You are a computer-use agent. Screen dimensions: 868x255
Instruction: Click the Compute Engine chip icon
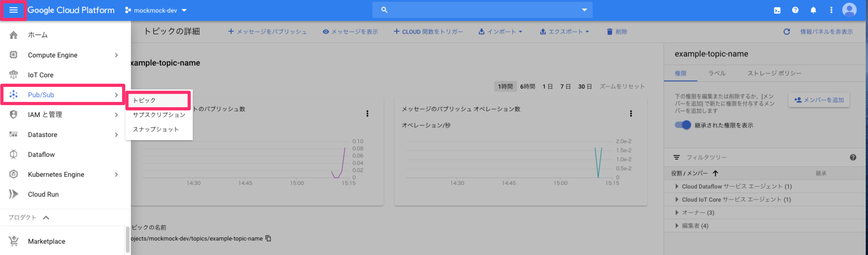[x=14, y=55]
